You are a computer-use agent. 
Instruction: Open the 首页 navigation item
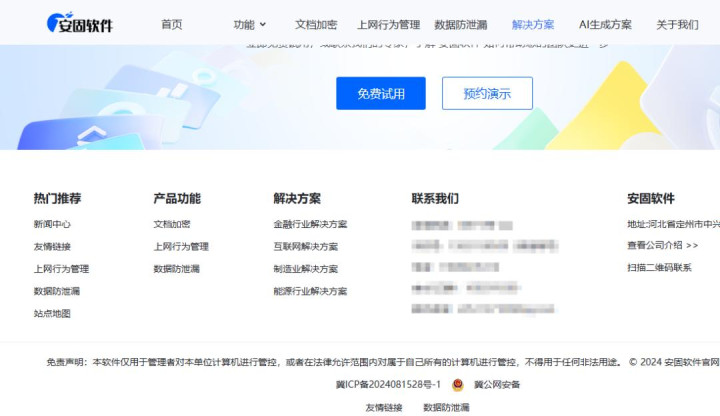pyautogui.click(x=172, y=24)
